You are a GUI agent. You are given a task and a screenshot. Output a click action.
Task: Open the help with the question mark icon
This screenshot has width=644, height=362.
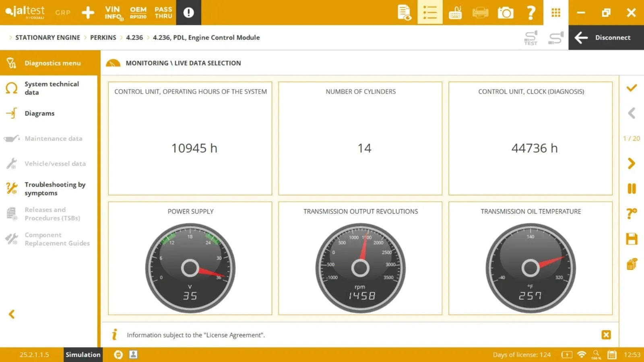(x=531, y=12)
